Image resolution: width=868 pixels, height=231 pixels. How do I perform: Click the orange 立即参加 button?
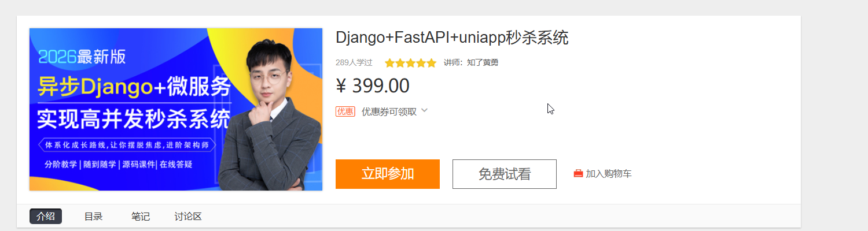click(x=388, y=174)
